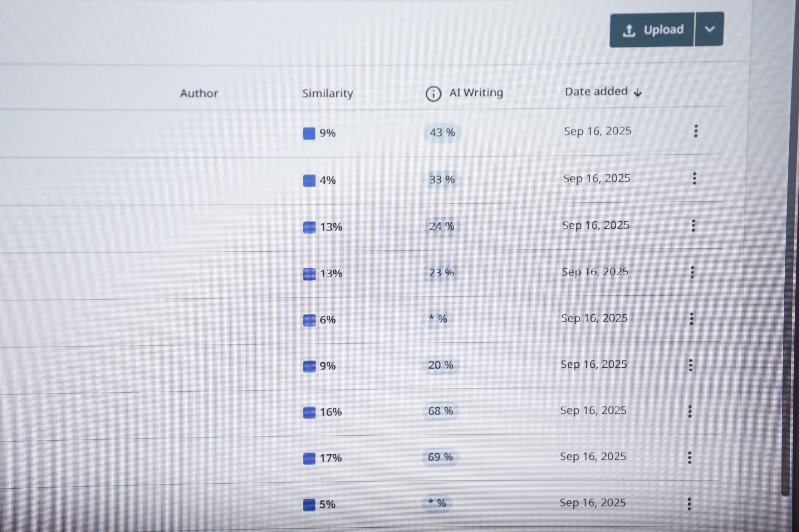Open the three-dot menu for the 20 % AI Writing row
The width and height of the screenshot is (799, 532).
[x=691, y=365]
